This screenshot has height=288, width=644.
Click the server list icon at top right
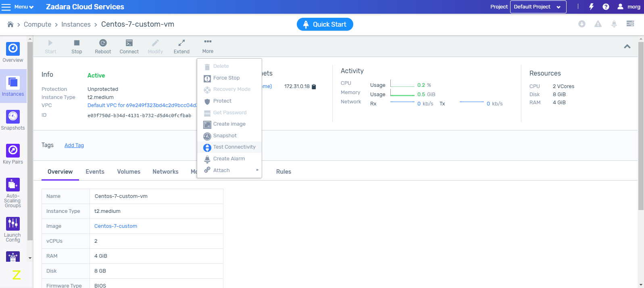click(630, 24)
